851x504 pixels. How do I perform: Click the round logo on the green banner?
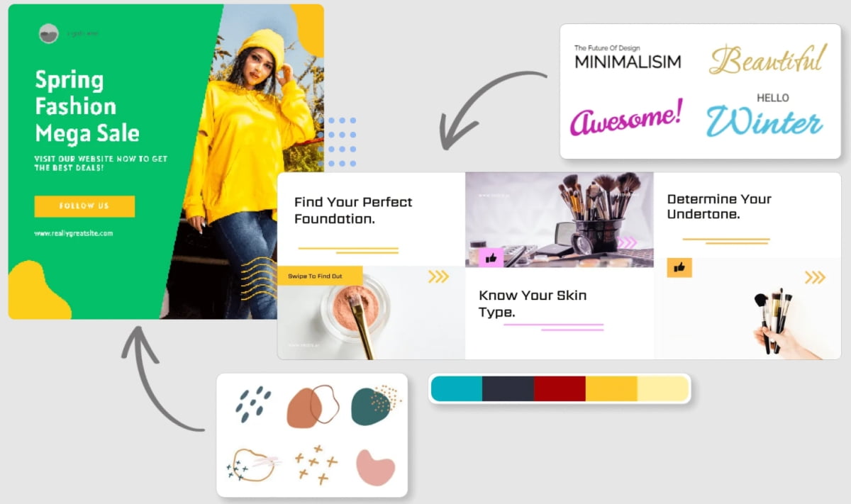coord(49,33)
